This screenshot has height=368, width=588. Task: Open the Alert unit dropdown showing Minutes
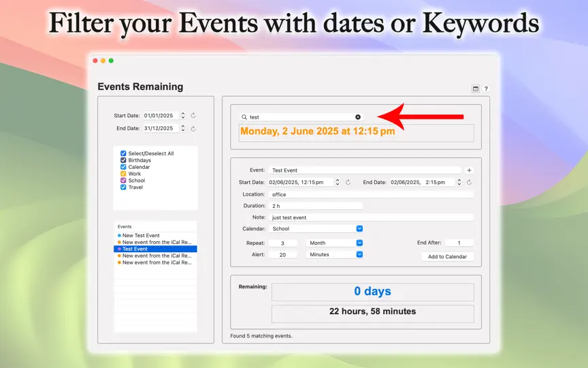click(335, 255)
